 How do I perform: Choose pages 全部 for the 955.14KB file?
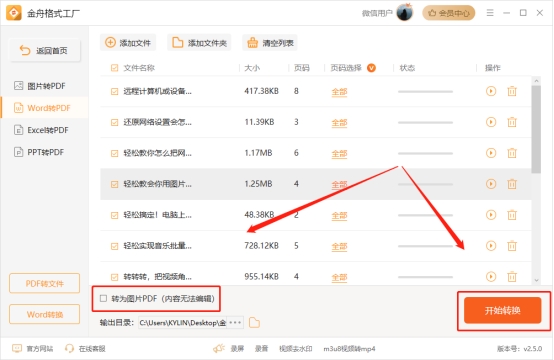point(339,277)
